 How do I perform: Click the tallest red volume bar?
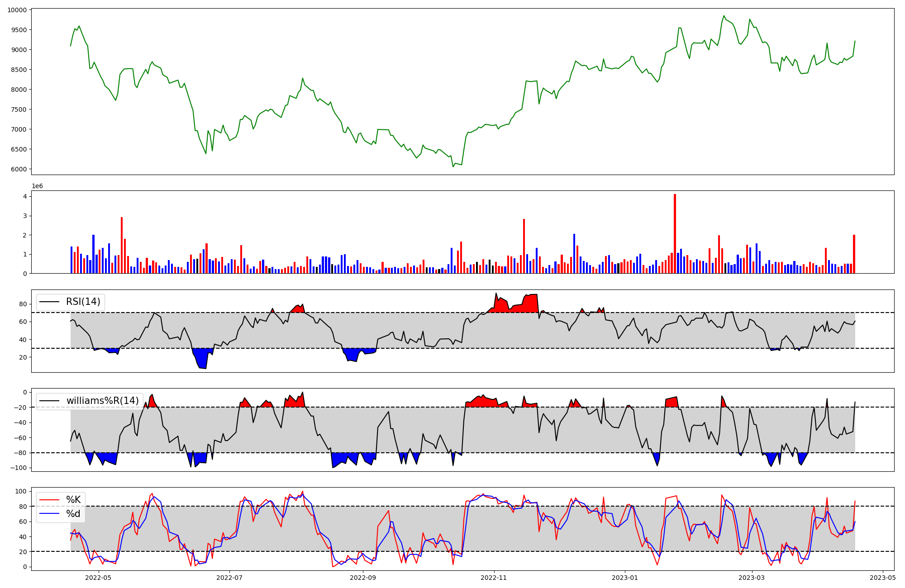675,233
